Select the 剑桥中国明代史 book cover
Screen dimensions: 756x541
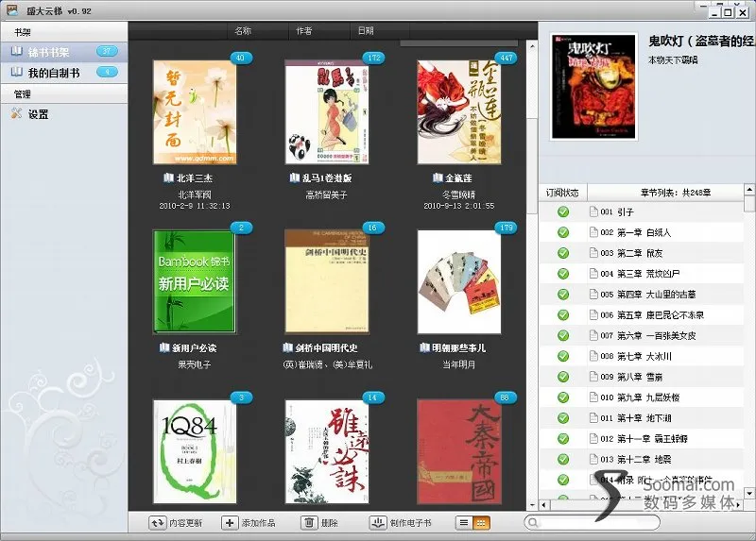point(327,281)
